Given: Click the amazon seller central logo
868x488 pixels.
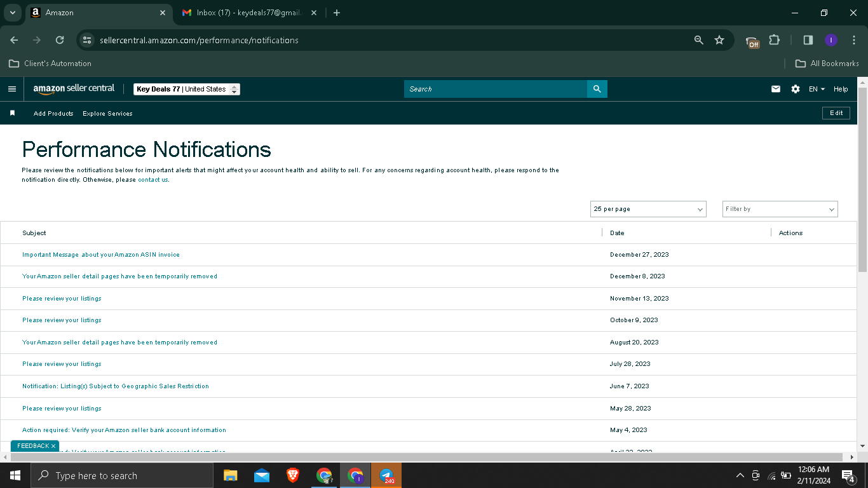Looking at the screenshot, I should [74, 89].
